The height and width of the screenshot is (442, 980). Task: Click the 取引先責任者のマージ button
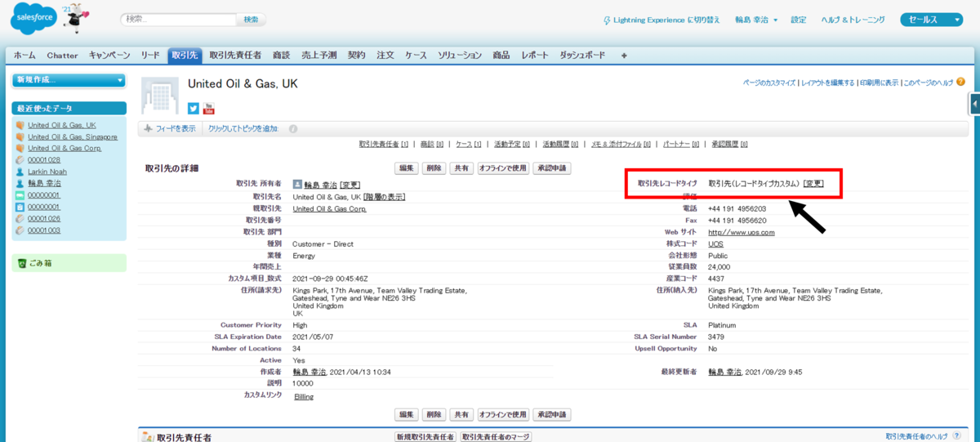coord(496,438)
